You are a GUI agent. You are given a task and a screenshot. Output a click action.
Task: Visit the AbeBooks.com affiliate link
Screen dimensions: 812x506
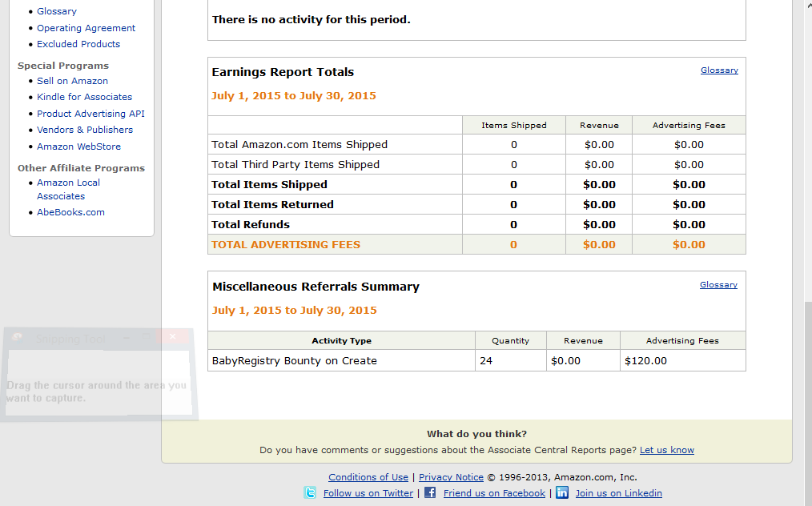point(70,212)
